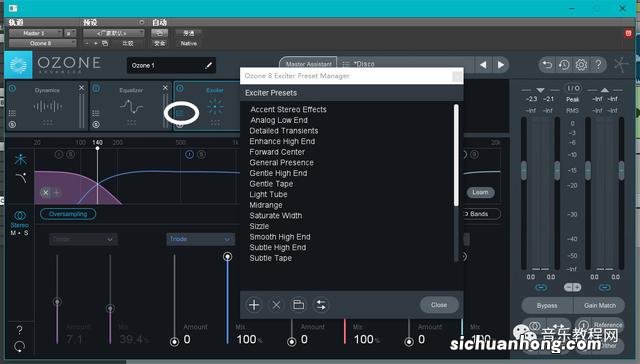Click the crossover marker at 140 Hz
Screen dimensions: 640x364
point(97,149)
